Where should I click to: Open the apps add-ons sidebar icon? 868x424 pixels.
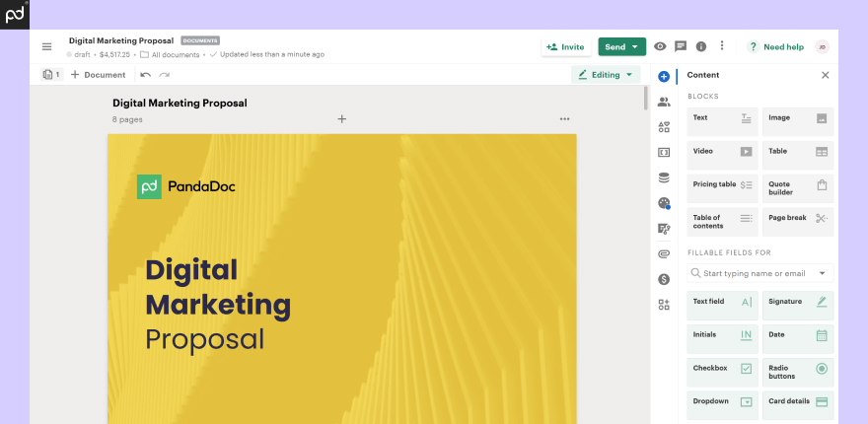pos(664,305)
